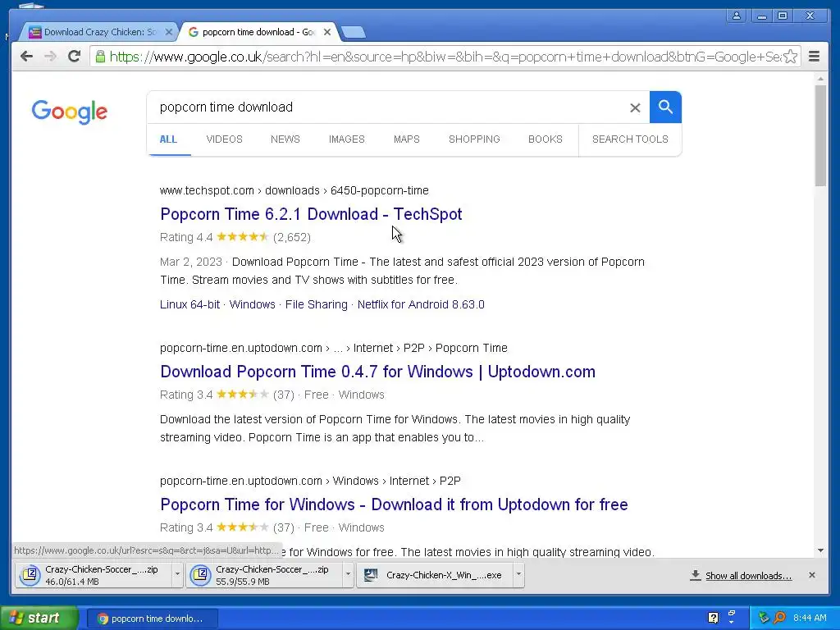Click the blue magnifier search button
Screen dimensions: 840x630
[665, 107]
